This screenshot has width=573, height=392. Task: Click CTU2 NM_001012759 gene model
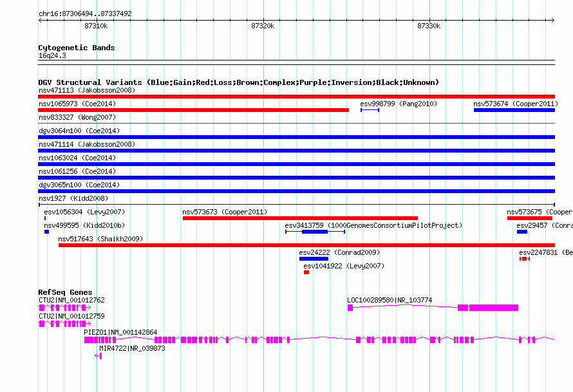pos(64,324)
